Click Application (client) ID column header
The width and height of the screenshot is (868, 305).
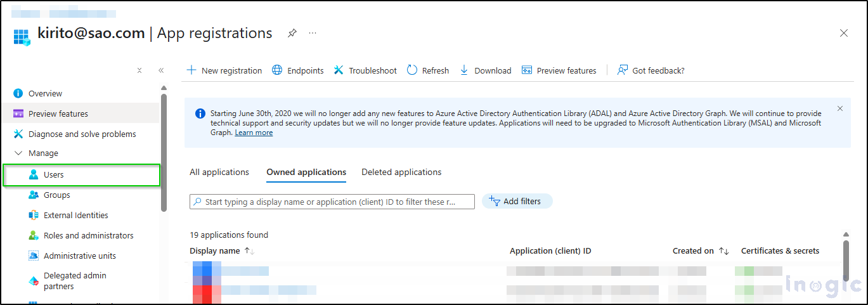[x=550, y=251]
